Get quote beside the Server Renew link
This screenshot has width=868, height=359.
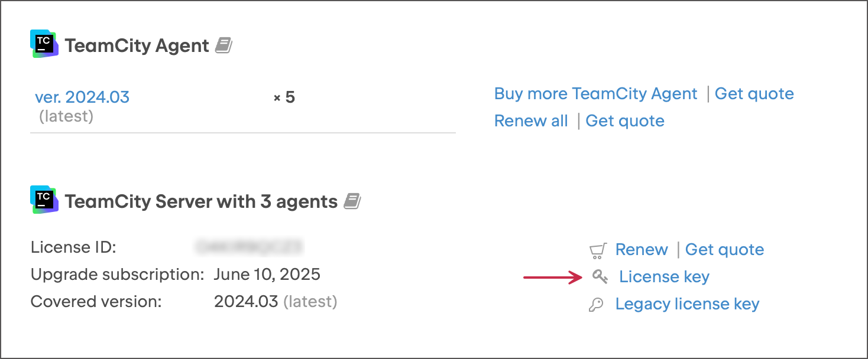pyautogui.click(x=724, y=250)
